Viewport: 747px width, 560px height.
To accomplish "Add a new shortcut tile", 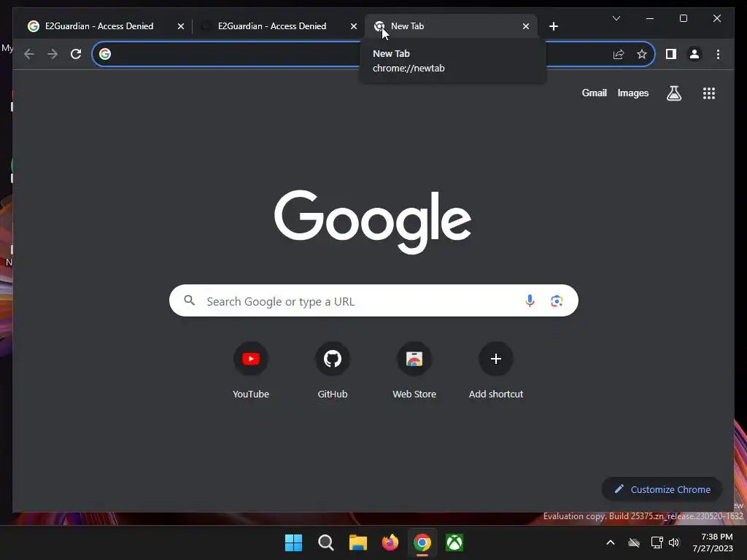I will pyautogui.click(x=496, y=371).
